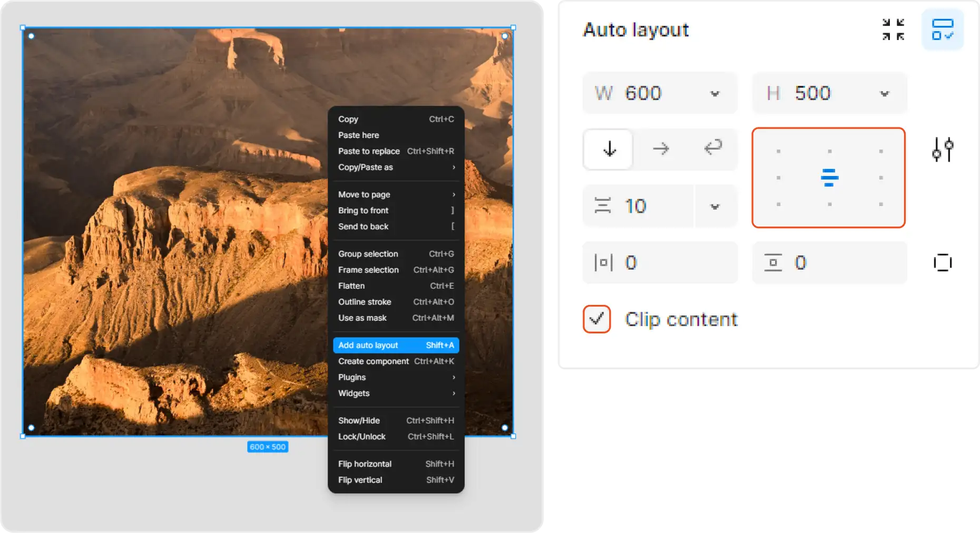The width and height of the screenshot is (980, 533).
Task: Select Use as mask
Action: pyautogui.click(x=396, y=318)
